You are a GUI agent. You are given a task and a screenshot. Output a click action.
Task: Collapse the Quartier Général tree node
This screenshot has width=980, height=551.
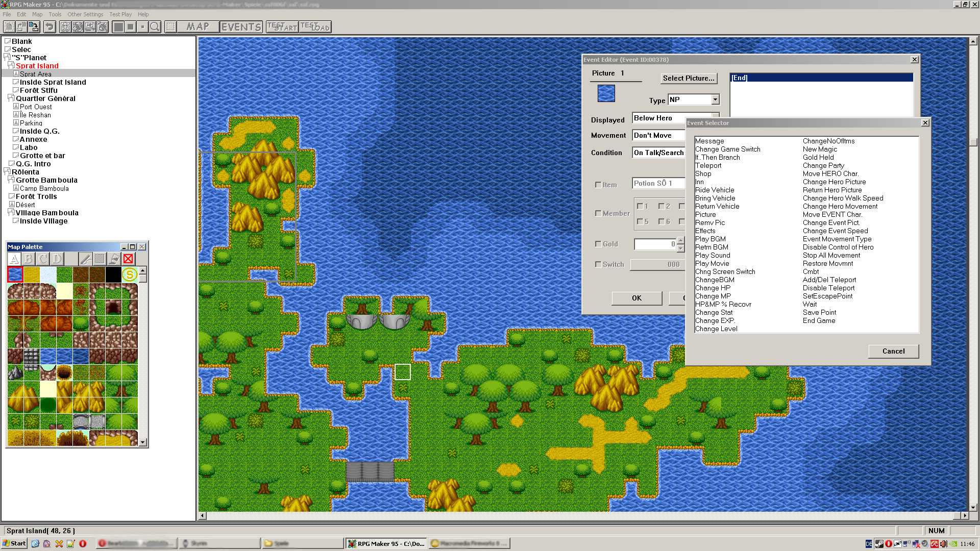coord(11,98)
